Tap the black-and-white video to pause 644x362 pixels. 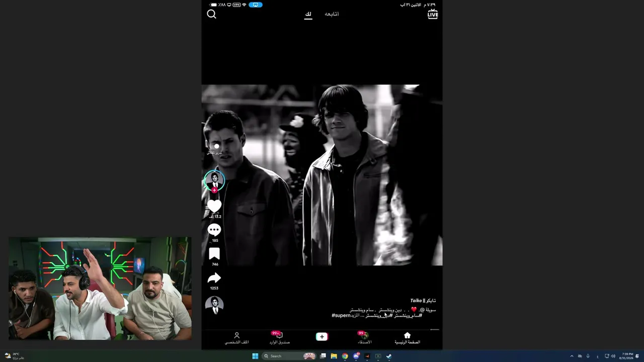(x=322, y=175)
